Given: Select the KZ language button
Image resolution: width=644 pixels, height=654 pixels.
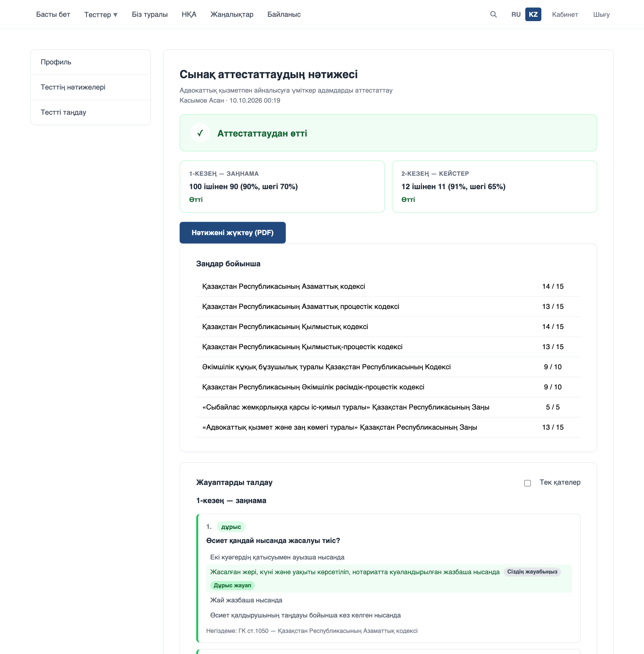Looking at the screenshot, I should 533,14.
